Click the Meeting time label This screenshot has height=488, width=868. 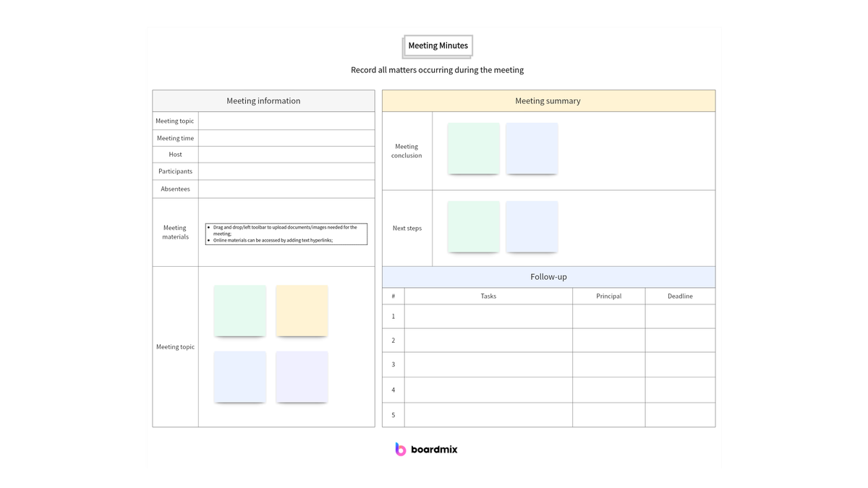(x=175, y=138)
